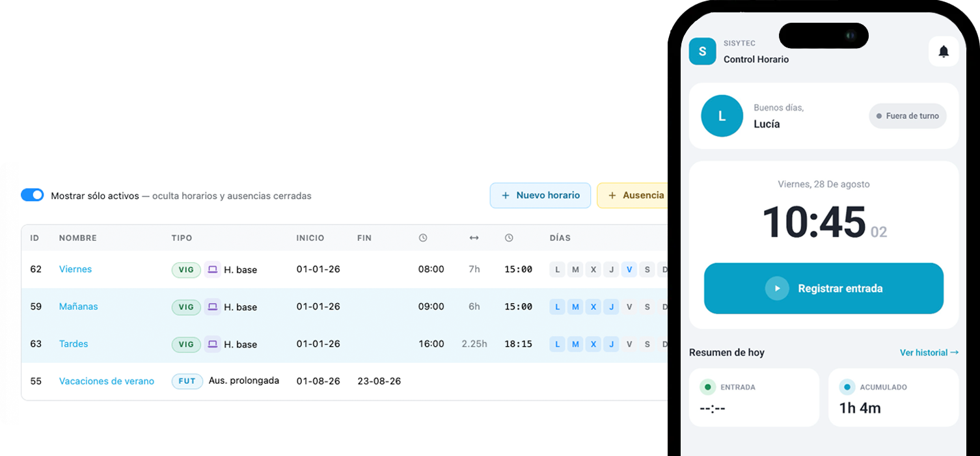This screenshot has width=980, height=456.
Task: Click the Ausencia button
Action: [633, 195]
